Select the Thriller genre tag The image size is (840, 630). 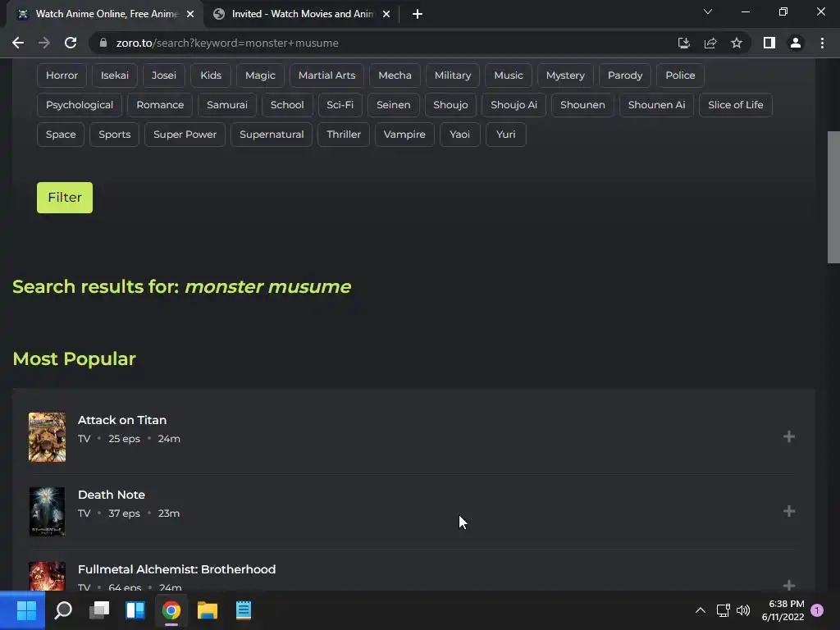pyautogui.click(x=344, y=135)
